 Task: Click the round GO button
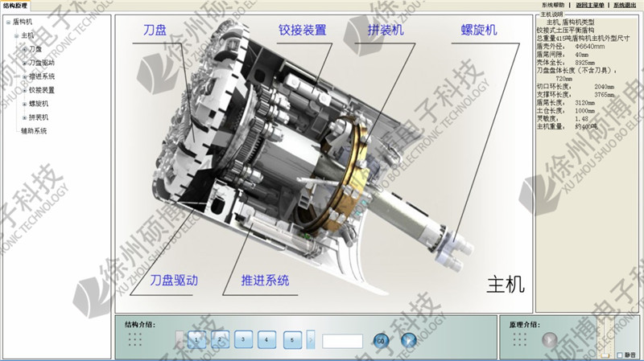point(382,341)
